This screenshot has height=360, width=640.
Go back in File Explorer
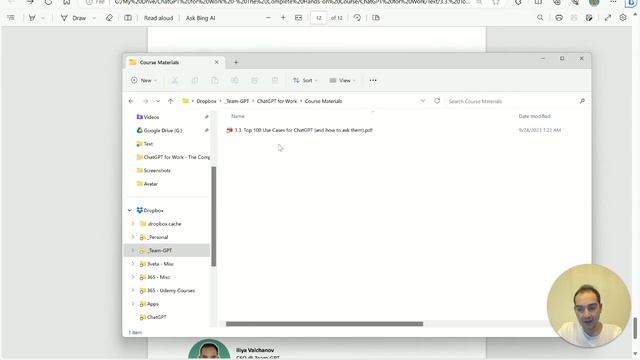pos(131,101)
